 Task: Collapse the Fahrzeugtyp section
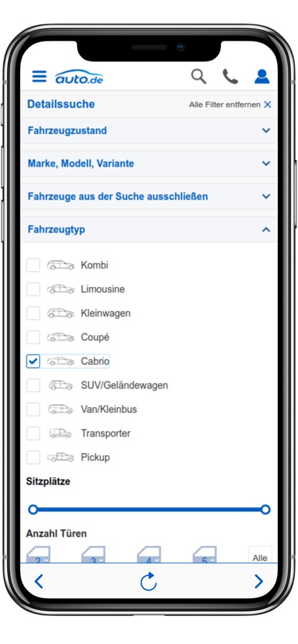click(x=149, y=229)
